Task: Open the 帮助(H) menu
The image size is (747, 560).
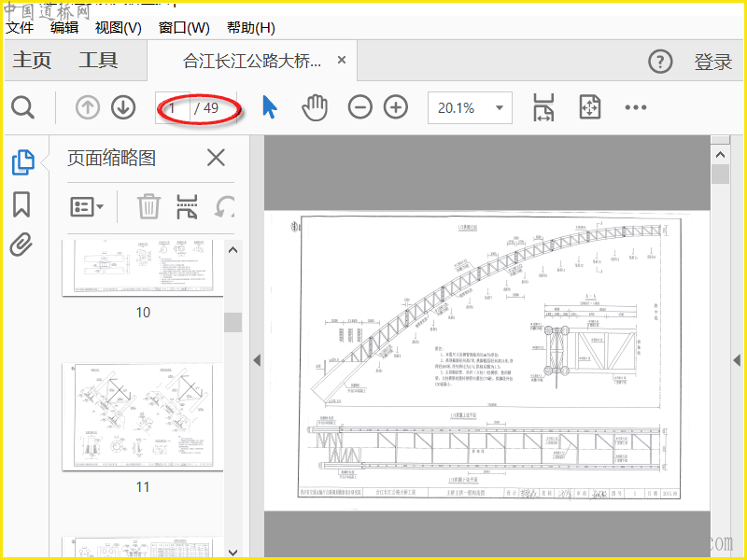Action: point(251,28)
